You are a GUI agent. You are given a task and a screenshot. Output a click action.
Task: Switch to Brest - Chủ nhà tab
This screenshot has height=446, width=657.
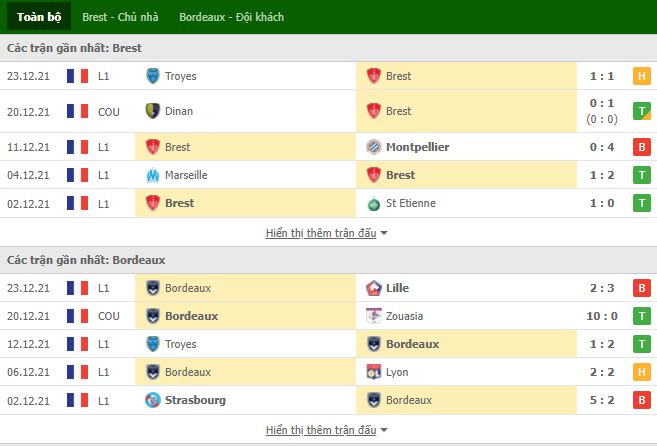click(120, 17)
